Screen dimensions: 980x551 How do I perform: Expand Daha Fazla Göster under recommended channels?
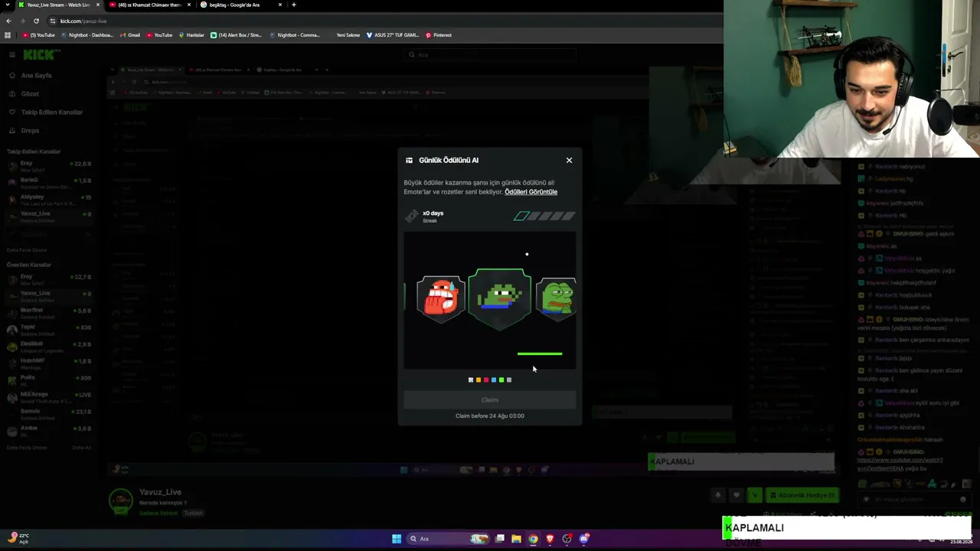pos(27,448)
